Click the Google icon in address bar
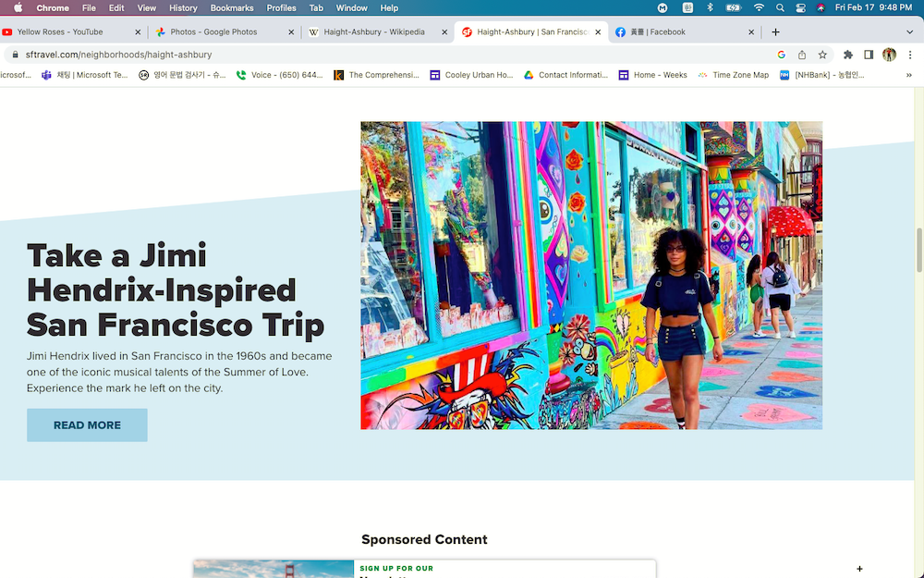The width and height of the screenshot is (924, 578). click(782, 55)
